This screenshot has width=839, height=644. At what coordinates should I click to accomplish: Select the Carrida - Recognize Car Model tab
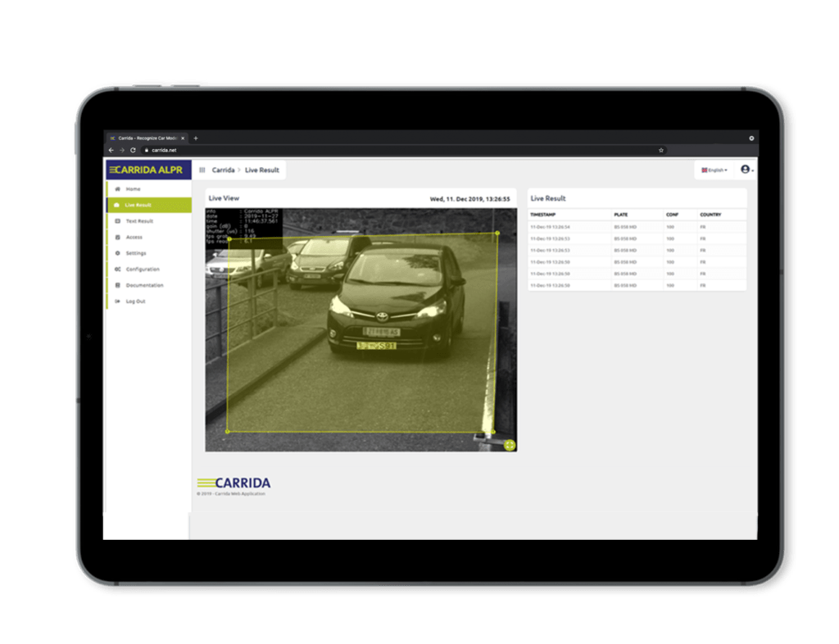click(147, 138)
